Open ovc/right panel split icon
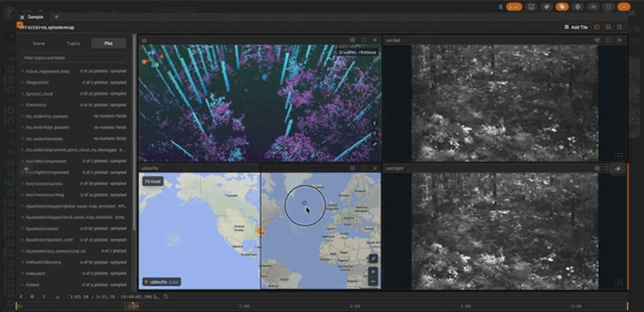The height and width of the screenshot is (312, 644). pyautogui.click(x=597, y=168)
